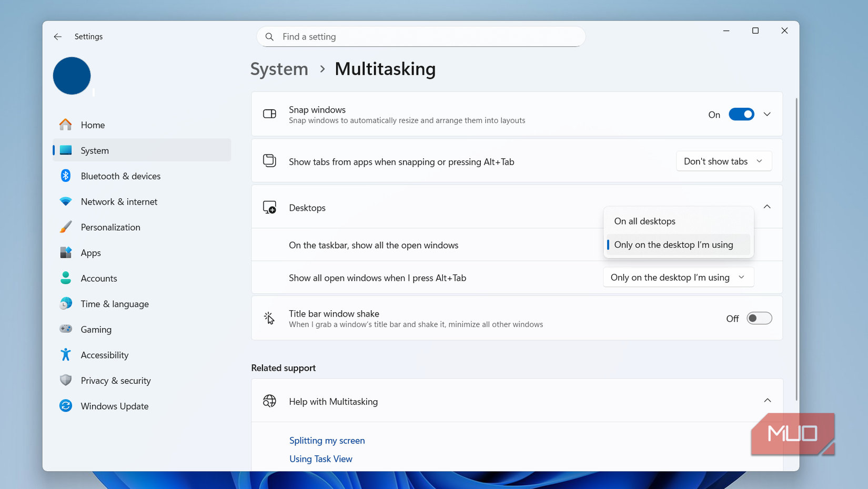The width and height of the screenshot is (868, 489).
Task: Open Privacy & security page
Action: point(142,380)
